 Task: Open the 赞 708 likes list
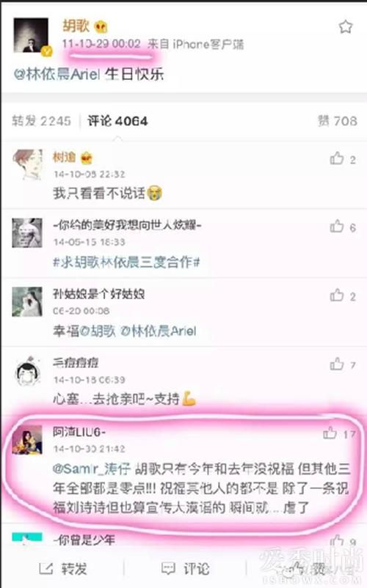[337, 121]
